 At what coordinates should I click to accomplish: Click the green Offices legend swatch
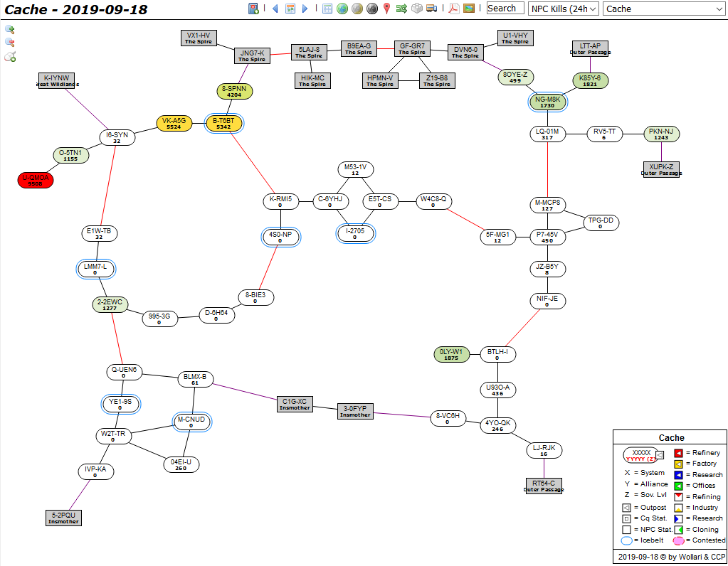(678, 486)
